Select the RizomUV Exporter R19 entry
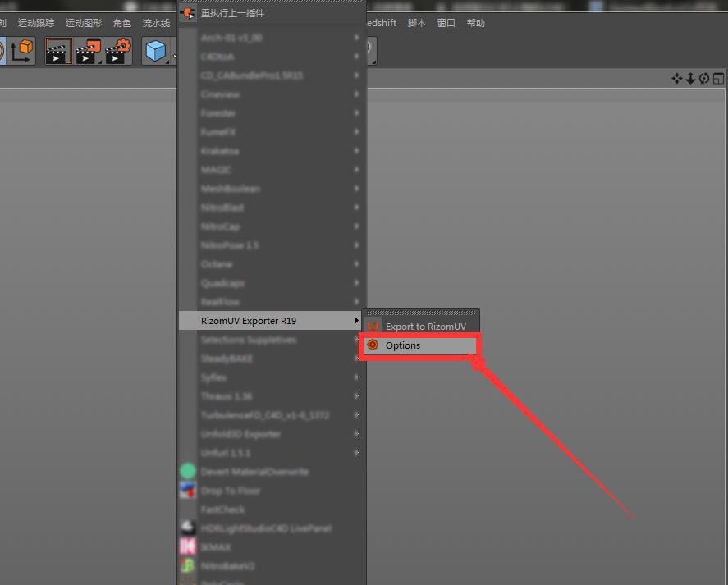This screenshot has width=728, height=585. [x=272, y=320]
